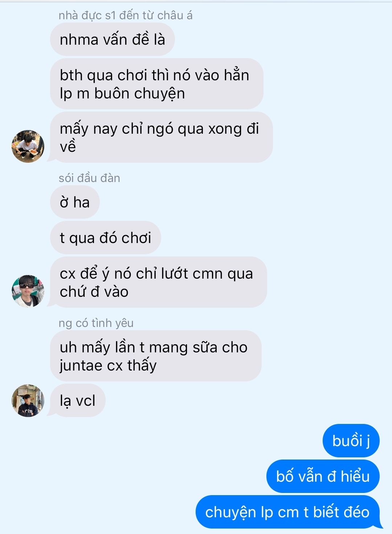The image size is (392, 534).
Task: Tap the 'ờ ha' message bubble
Action: click(75, 202)
